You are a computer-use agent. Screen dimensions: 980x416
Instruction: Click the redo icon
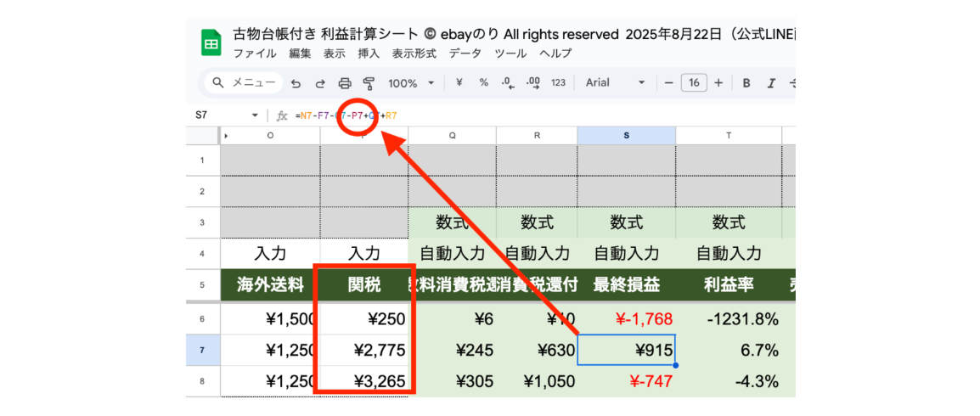(x=320, y=83)
